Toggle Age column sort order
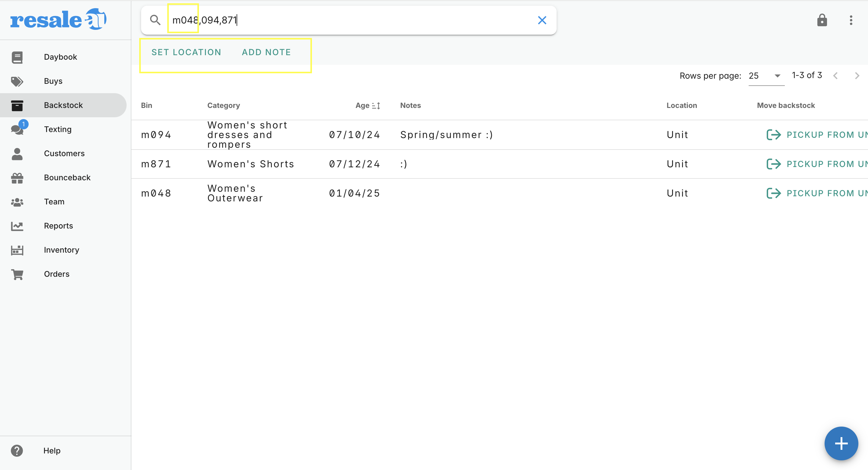This screenshot has height=470, width=868. (376, 106)
